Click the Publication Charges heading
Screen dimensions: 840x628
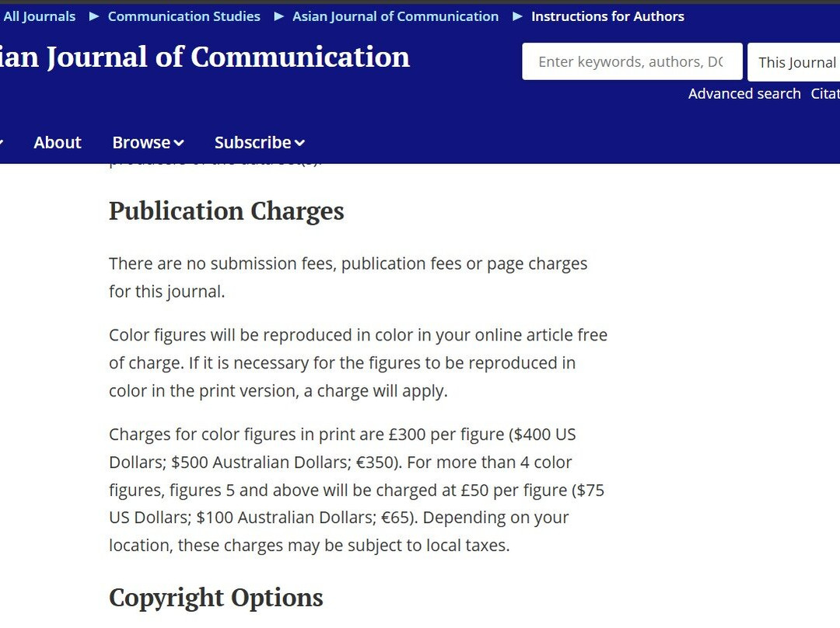tap(226, 211)
